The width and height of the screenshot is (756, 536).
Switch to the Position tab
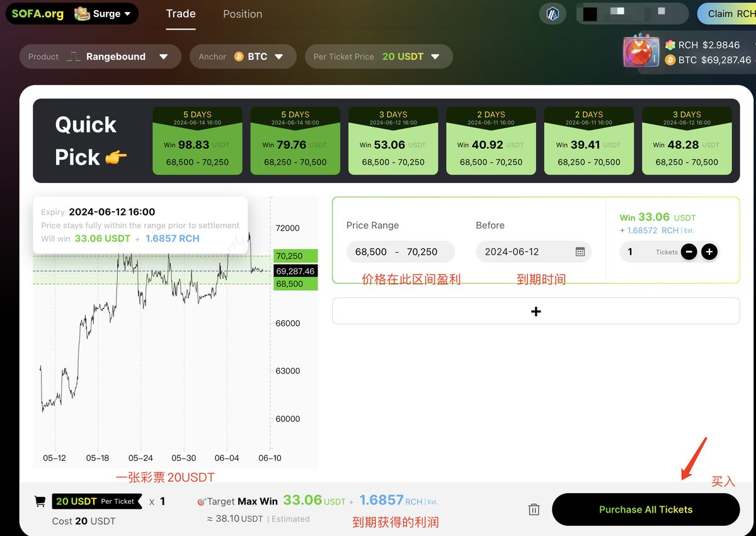[243, 14]
